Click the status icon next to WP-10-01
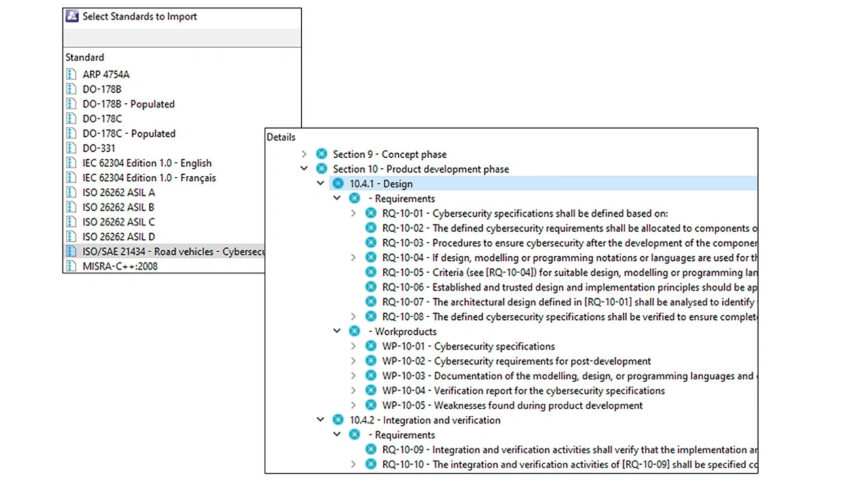The width and height of the screenshot is (868, 492). pyautogui.click(x=371, y=346)
